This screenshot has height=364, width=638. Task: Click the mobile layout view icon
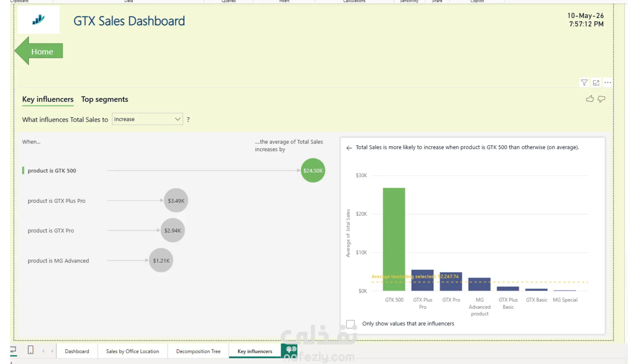pos(31,350)
